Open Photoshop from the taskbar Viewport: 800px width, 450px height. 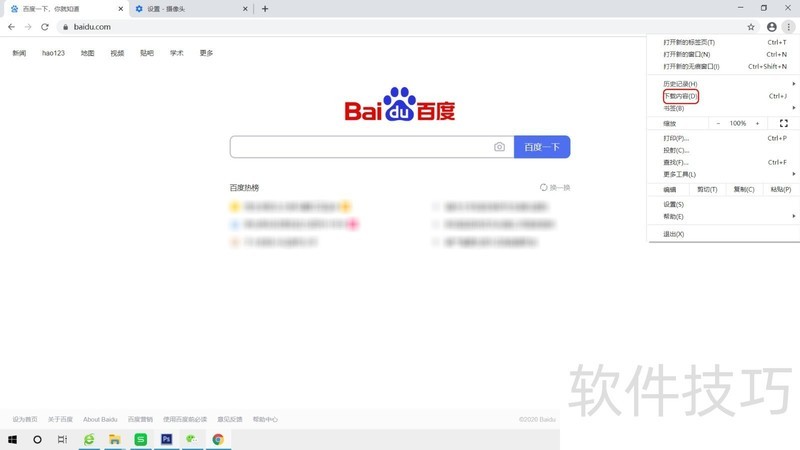[166, 439]
